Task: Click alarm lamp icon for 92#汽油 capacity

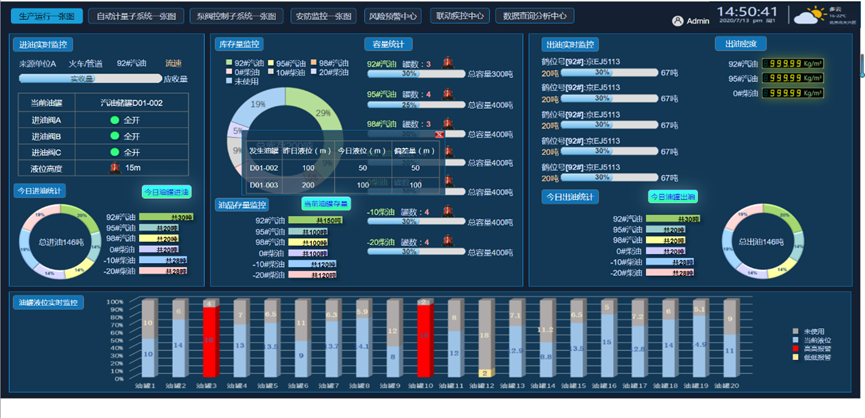Action: click(445, 64)
